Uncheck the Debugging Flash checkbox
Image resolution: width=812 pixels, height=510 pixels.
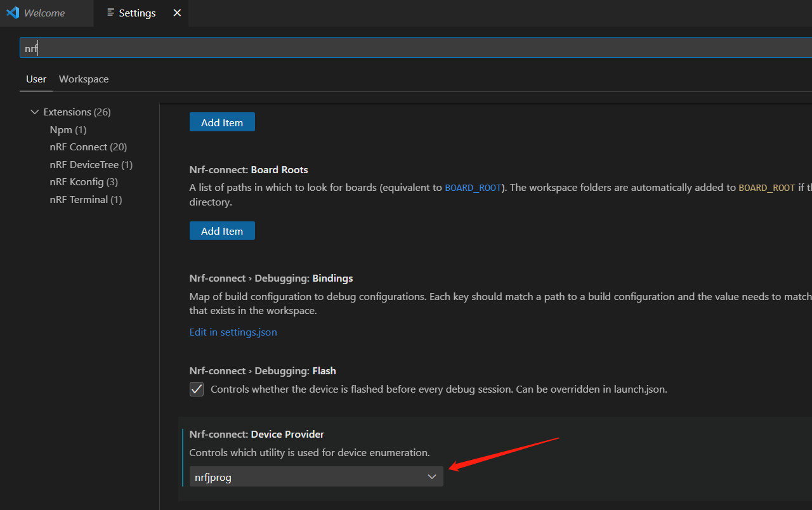click(197, 389)
